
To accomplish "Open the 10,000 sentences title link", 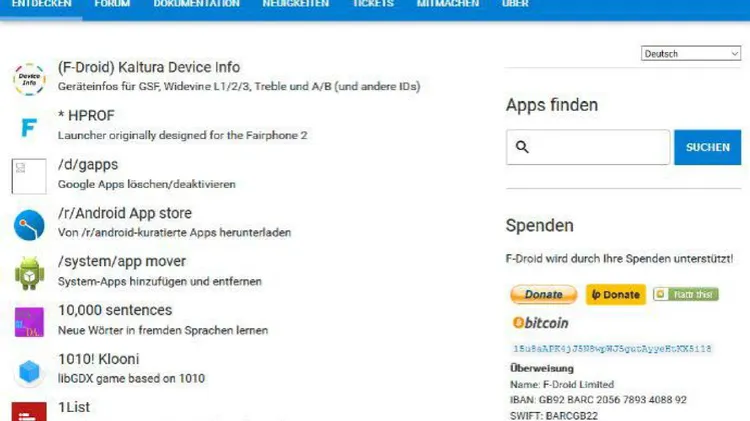I will pyautogui.click(x=115, y=310).
